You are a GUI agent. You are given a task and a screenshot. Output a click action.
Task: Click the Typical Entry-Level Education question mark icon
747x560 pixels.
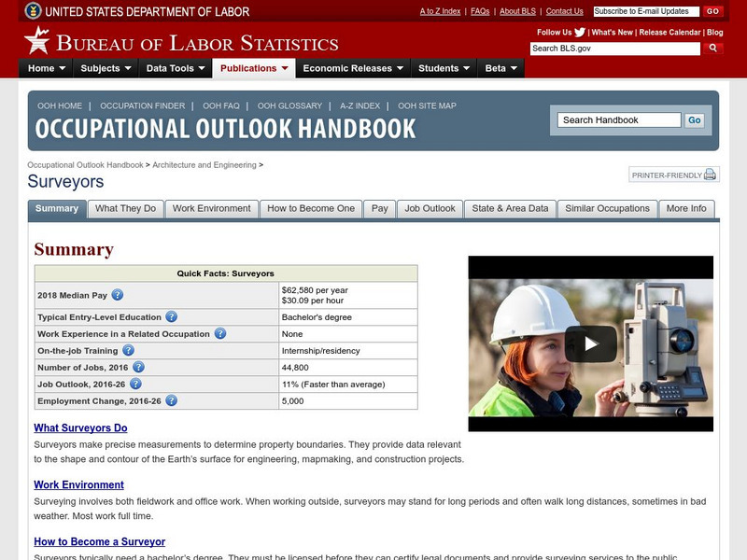coord(171,316)
